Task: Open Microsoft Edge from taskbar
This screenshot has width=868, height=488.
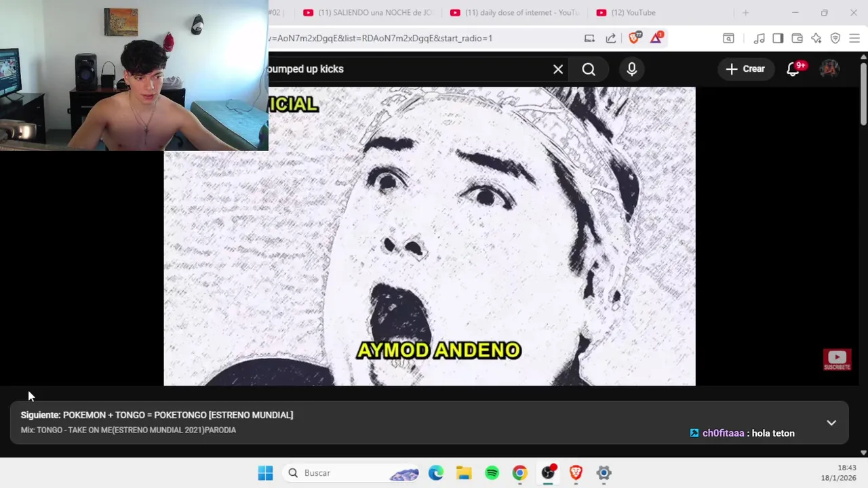Action: tap(436, 473)
